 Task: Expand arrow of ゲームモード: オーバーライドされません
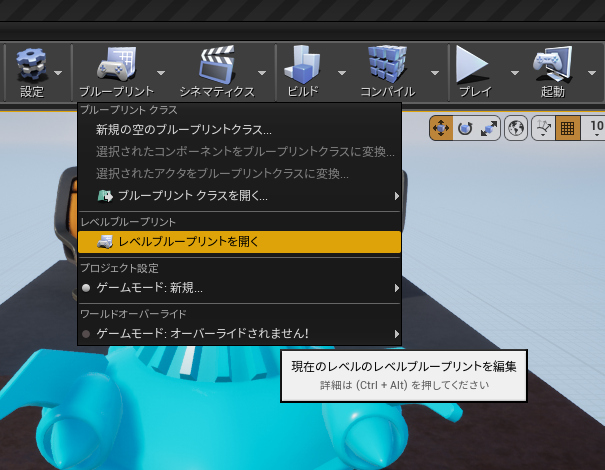[397, 334]
